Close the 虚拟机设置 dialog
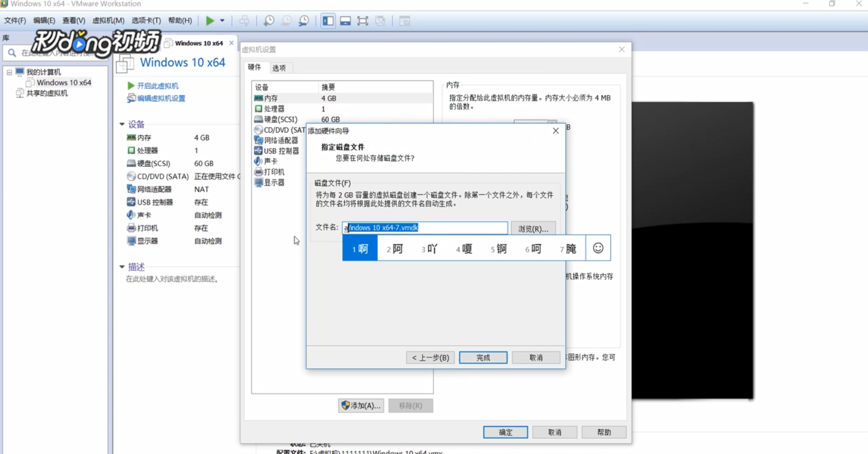 click(x=622, y=49)
